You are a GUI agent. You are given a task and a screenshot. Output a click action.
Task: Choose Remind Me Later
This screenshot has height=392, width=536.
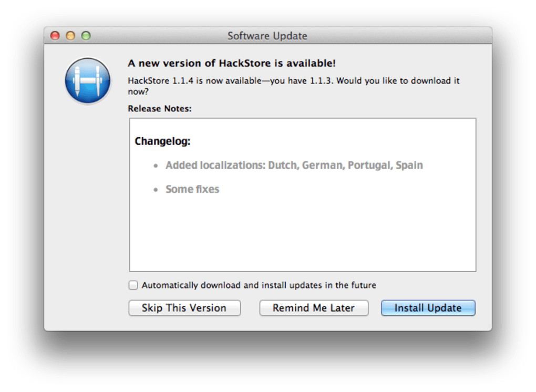[x=314, y=308]
